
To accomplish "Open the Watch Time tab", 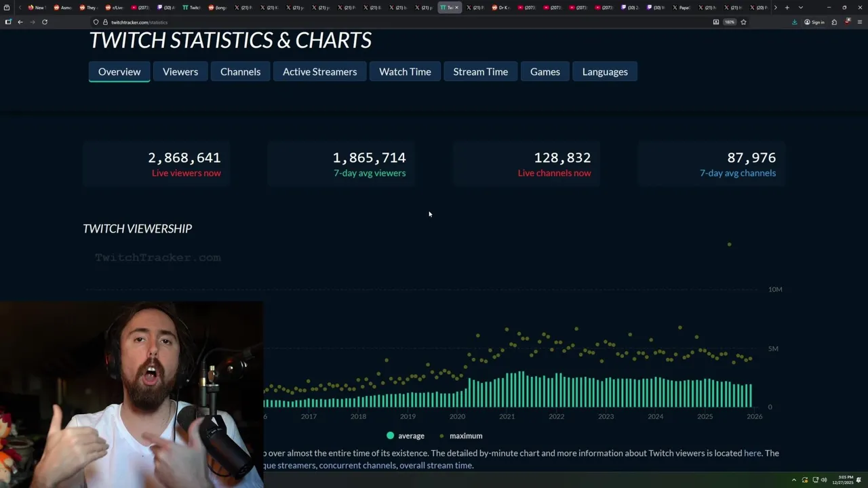I will [405, 72].
